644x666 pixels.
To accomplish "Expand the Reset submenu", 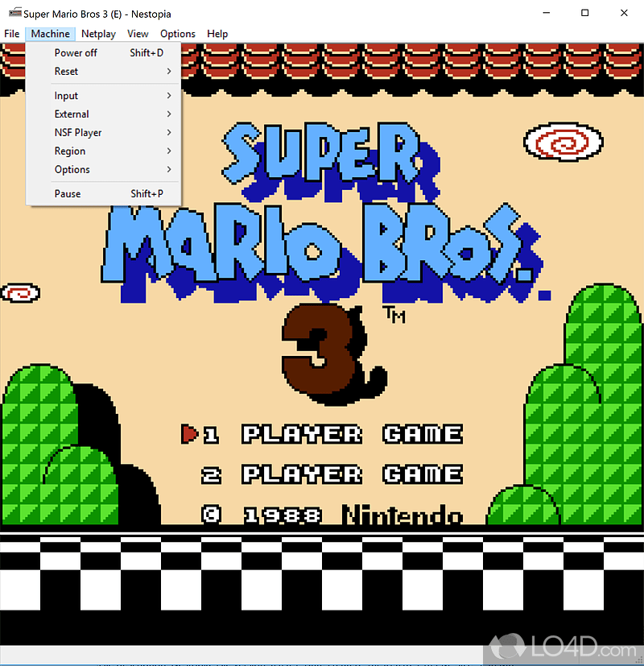I will (104, 72).
